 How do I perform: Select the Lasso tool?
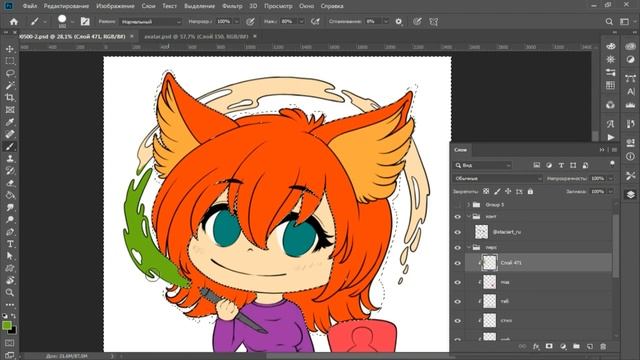pos(10,73)
